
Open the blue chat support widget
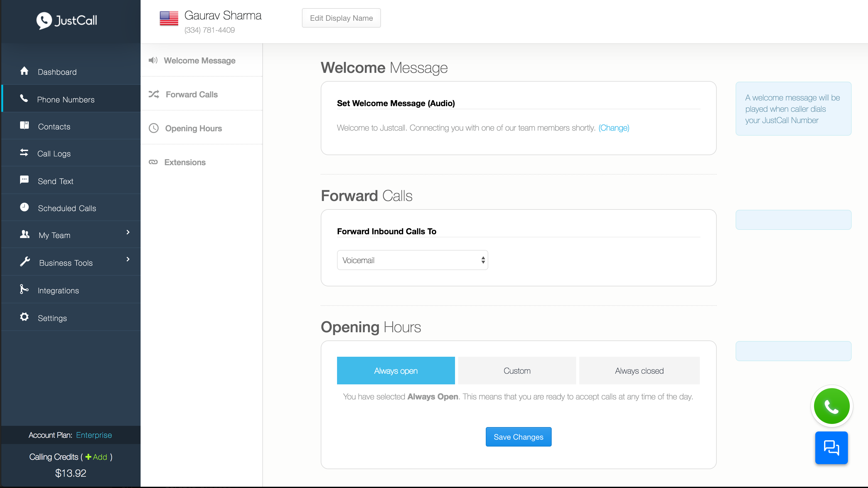click(831, 448)
